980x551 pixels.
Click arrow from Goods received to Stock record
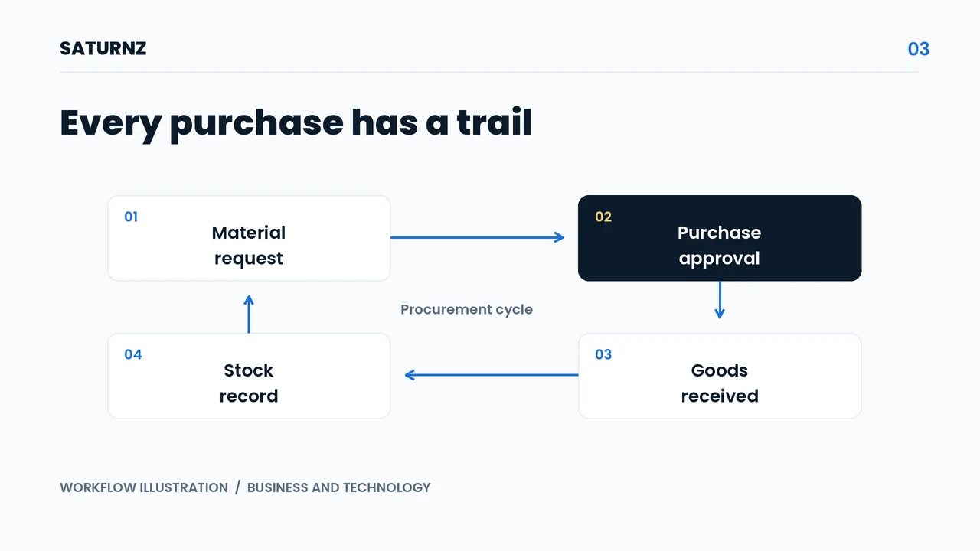pyautogui.click(x=492, y=375)
